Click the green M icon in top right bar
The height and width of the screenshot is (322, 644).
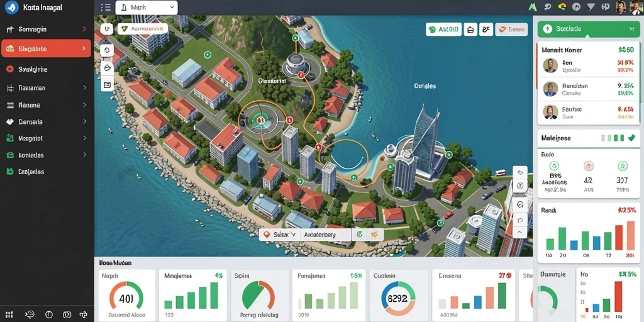[x=533, y=6]
